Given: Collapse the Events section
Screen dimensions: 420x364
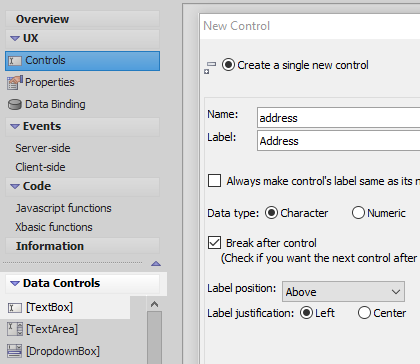Looking at the screenshot, I should (15, 127).
